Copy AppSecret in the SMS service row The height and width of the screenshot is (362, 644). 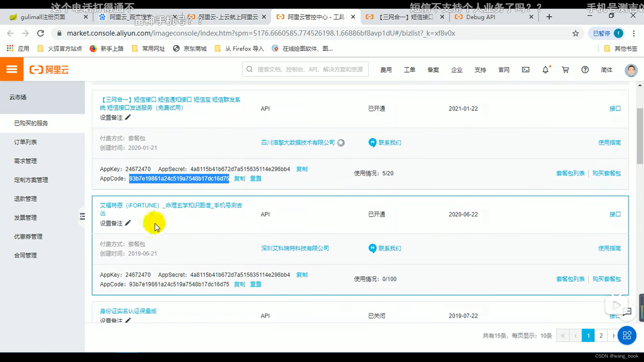click(x=302, y=169)
